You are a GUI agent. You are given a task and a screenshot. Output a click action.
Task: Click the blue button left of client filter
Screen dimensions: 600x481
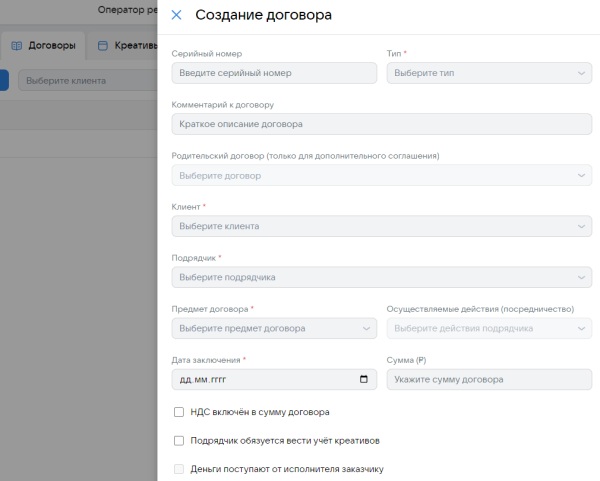(x=4, y=80)
